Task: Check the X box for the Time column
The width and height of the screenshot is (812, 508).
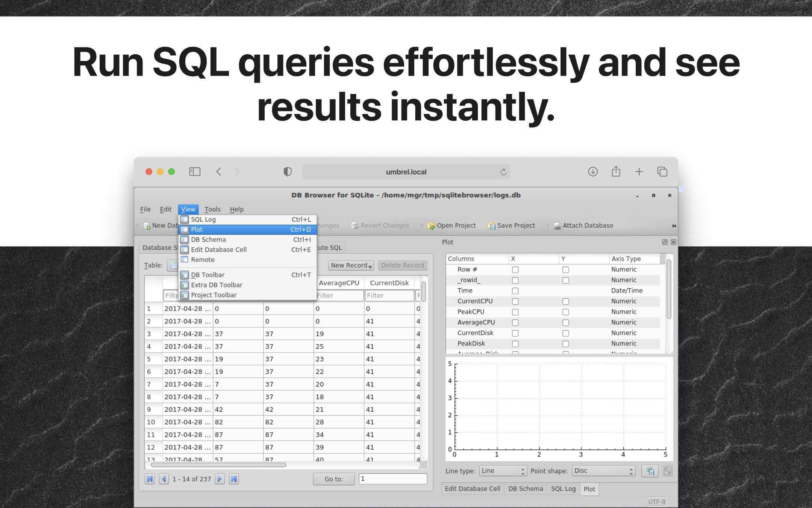Action: pos(515,291)
